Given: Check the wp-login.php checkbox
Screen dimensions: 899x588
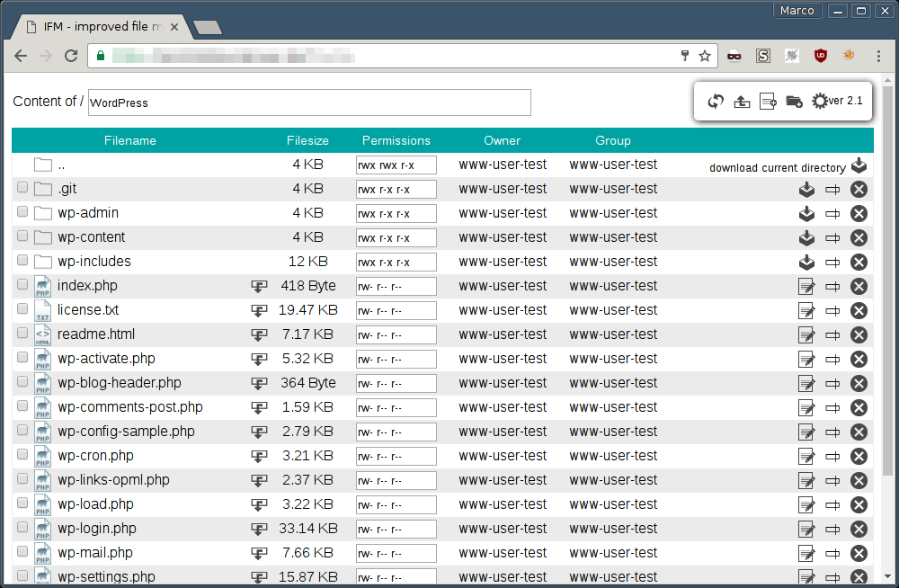Looking at the screenshot, I should click(x=22, y=527).
